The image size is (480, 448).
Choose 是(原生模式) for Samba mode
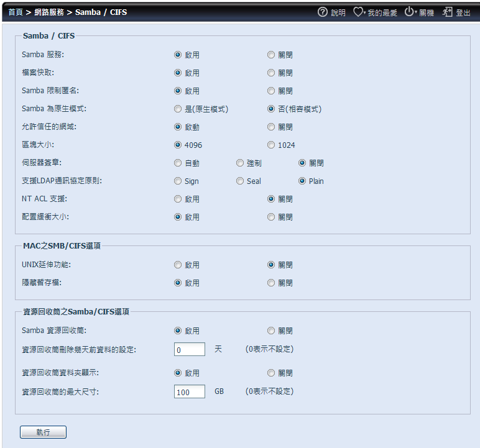pyautogui.click(x=178, y=109)
